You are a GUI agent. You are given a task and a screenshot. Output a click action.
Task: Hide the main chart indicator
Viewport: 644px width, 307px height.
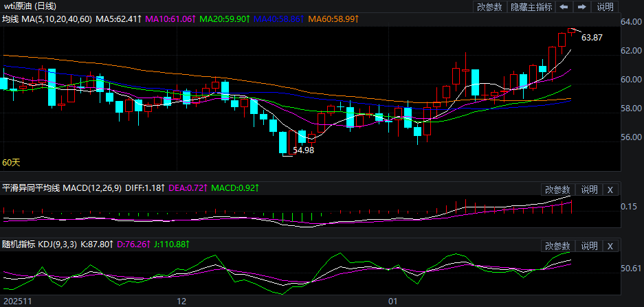[533, 7]
